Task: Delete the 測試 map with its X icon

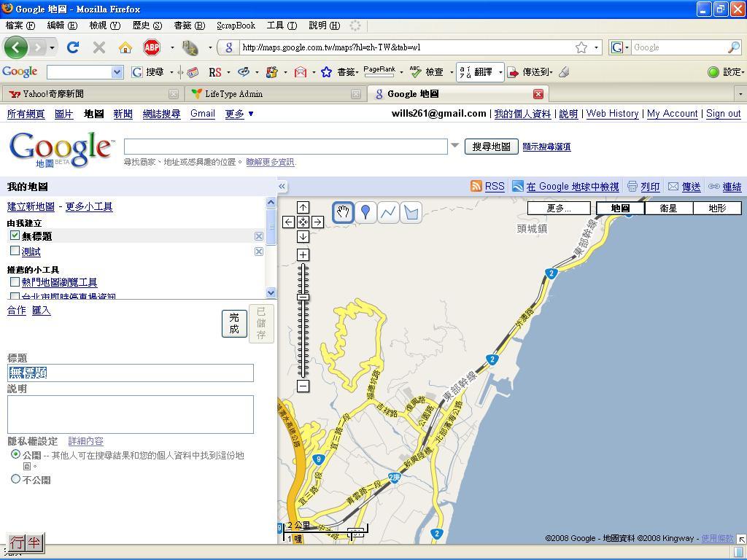Action: [x=259, y=252]
